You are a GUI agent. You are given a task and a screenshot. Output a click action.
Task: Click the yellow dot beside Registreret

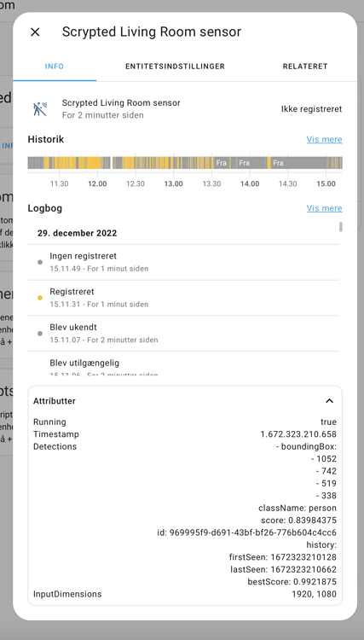click(40, 298)
